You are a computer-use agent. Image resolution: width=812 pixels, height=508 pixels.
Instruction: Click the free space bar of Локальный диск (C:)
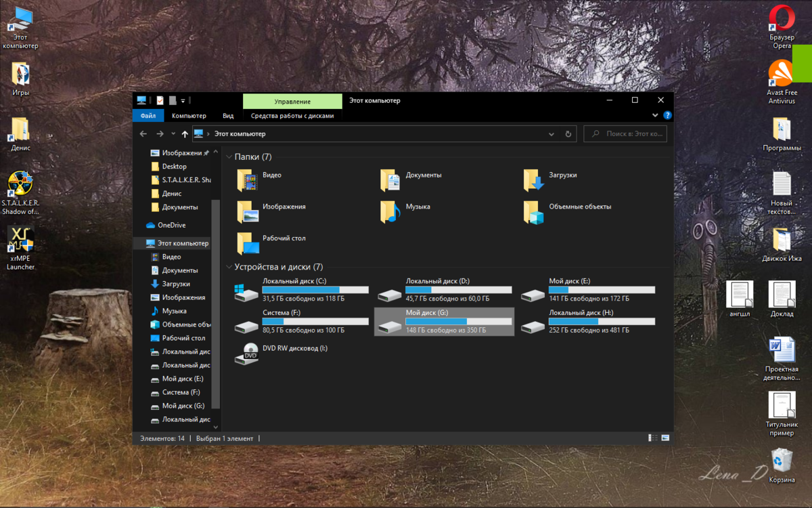pos(315,290)
